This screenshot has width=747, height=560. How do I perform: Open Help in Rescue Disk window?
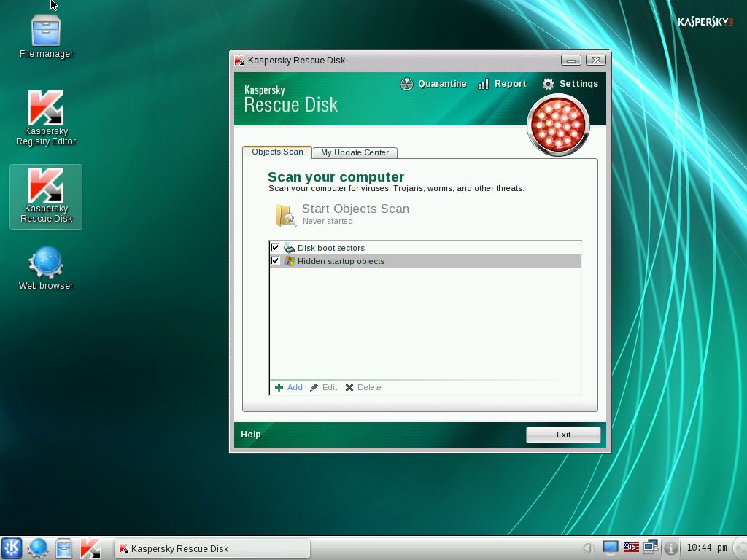click(x=251, y=435)
